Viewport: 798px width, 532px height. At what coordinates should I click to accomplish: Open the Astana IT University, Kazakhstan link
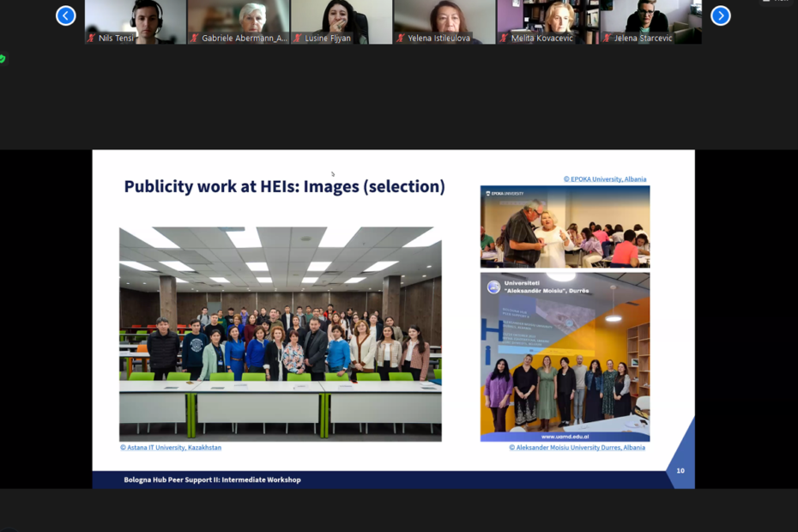pos(171,448)
